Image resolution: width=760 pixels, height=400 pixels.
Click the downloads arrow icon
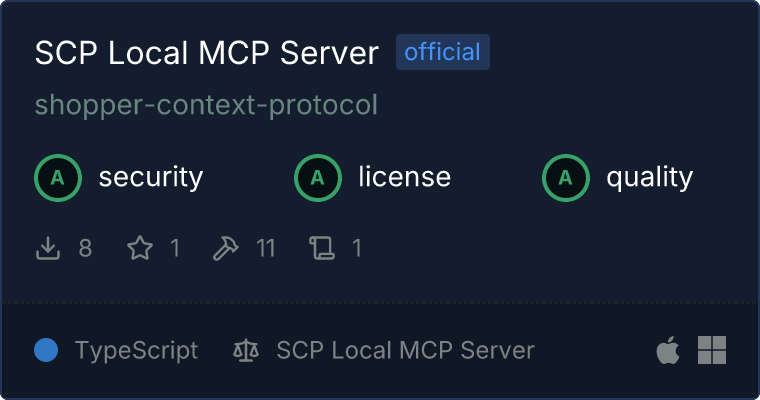pyautogui.click(x=48, y=248)
